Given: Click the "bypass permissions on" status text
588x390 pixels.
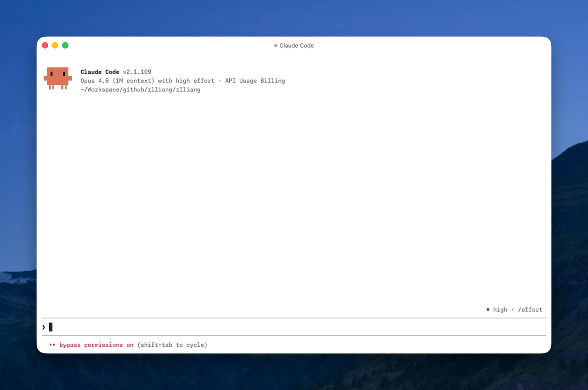Looking at the screenshot, I should coord(96,345).
